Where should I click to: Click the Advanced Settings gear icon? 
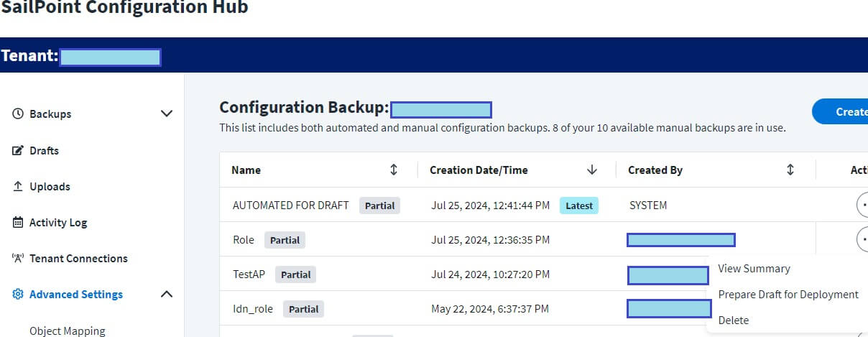(18, 294)
